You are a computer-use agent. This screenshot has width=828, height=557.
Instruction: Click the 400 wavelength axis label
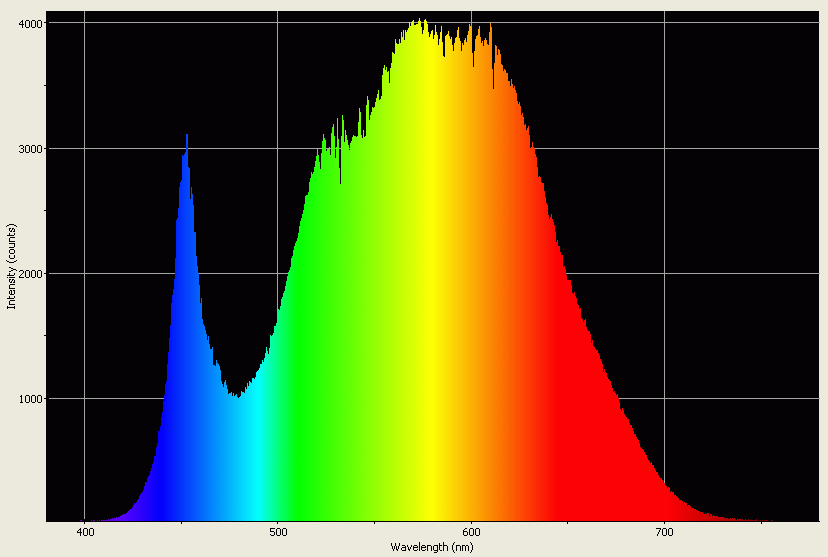(86, 532)
